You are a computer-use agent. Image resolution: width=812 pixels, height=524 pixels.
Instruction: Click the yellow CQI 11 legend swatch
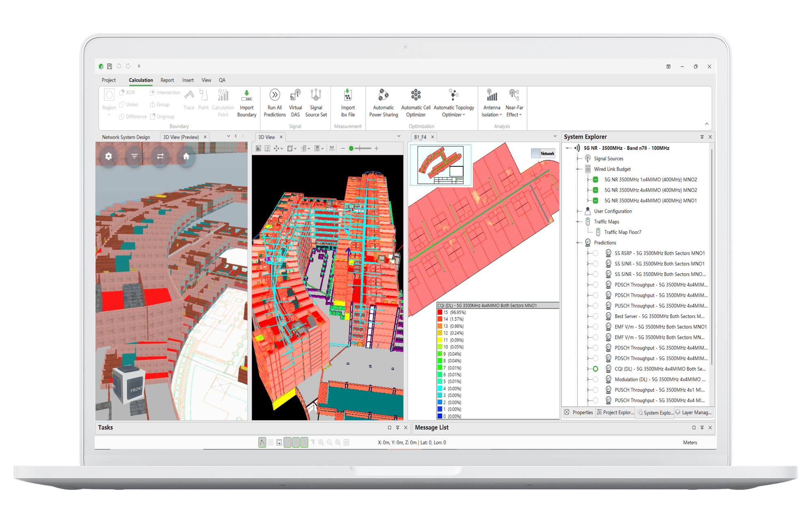pos(440,340)
